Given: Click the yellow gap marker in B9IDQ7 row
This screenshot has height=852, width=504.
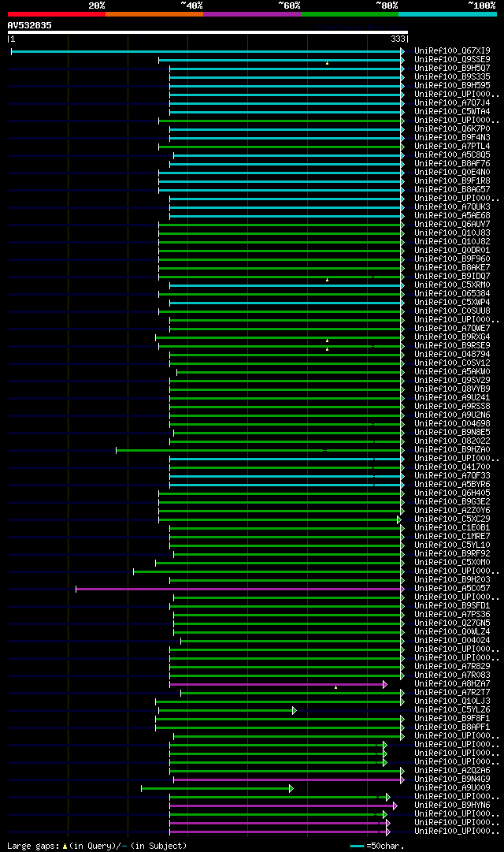Looking at the screenshot, I should point(327,280).
